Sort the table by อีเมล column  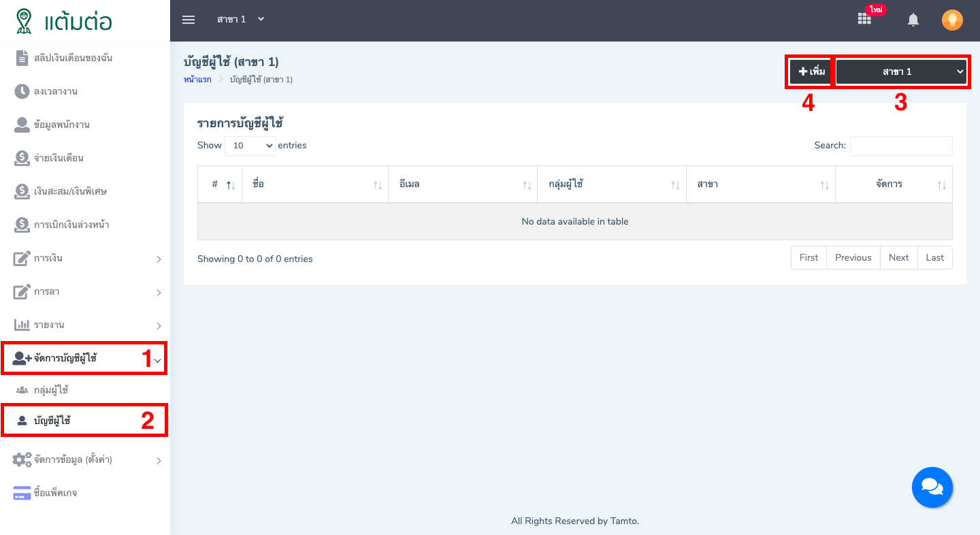tap(462, 184)
